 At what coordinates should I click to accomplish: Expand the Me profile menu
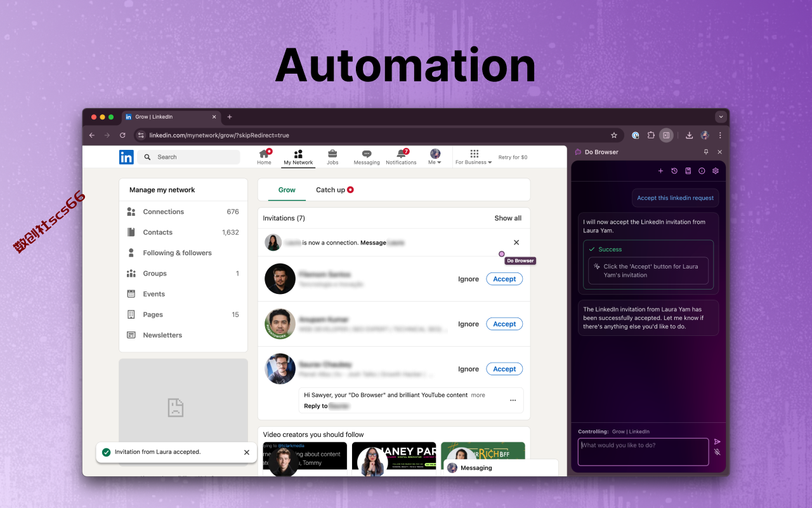tap(435, 157)
